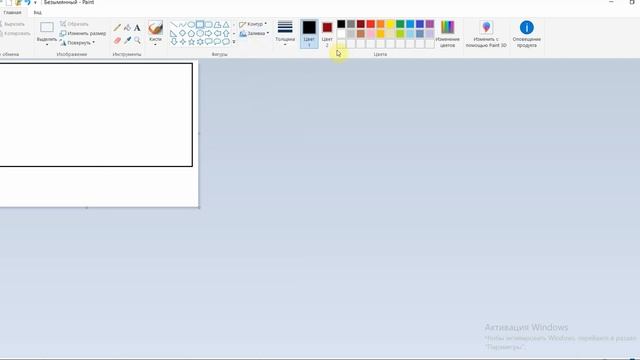The width and height of the screenshot is (640, 360).
Task: Choose the Right arrow shape
Action: [x=209, y=33]
